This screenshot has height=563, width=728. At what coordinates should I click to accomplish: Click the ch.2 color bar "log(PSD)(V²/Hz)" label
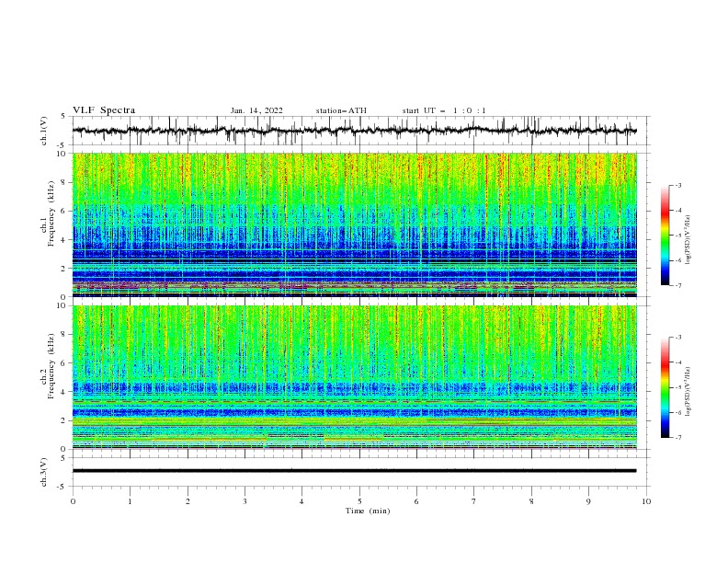click(688, 392)
